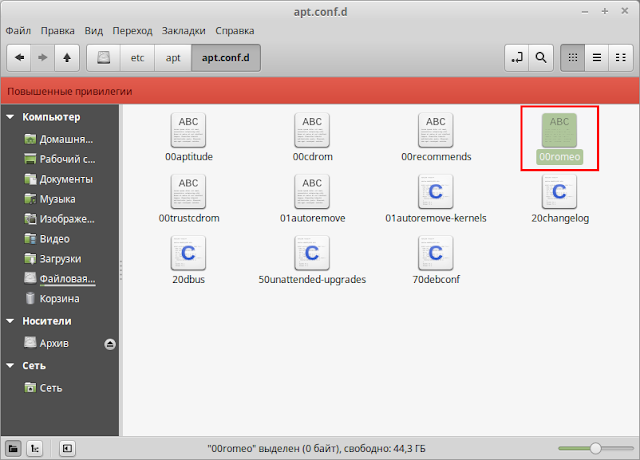
Task: Click the 00romeo selection status text
Action: click(316, 449)
